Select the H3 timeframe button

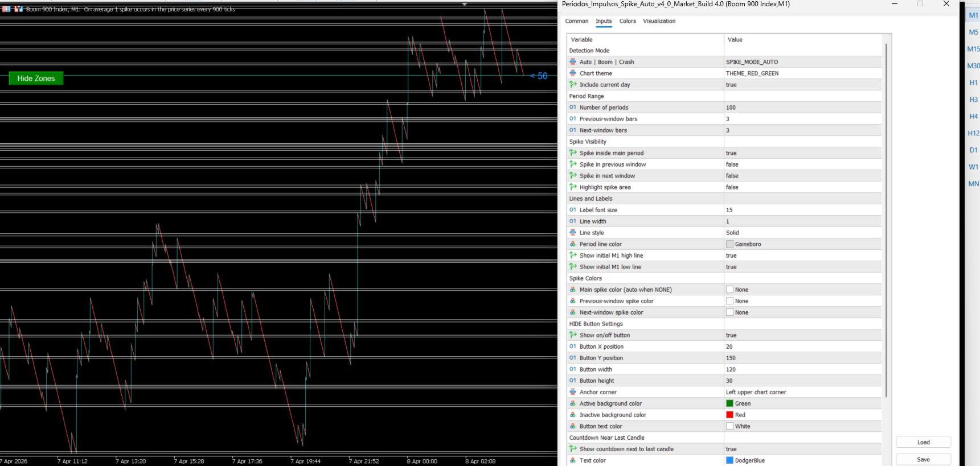click(974, 100)
